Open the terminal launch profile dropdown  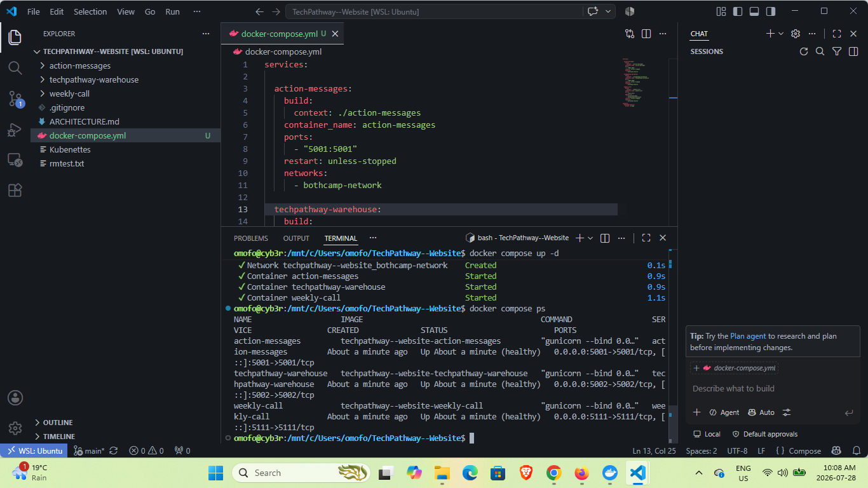[590, 238]
